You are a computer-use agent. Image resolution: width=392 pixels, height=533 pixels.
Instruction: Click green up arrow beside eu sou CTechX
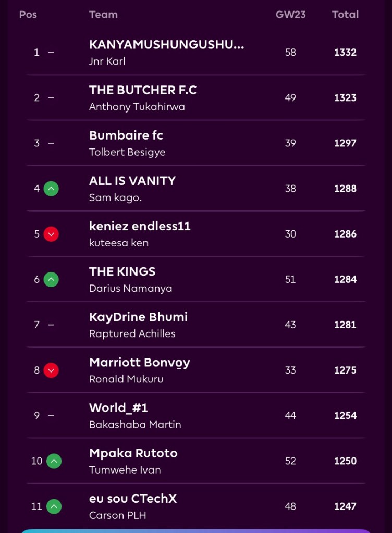click(x=54, y=506)
